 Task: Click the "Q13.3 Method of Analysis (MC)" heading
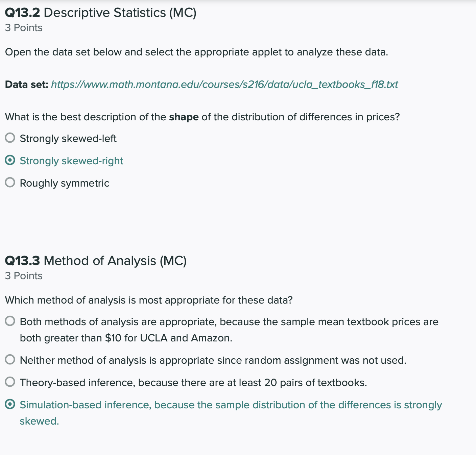tap(96, 261)
